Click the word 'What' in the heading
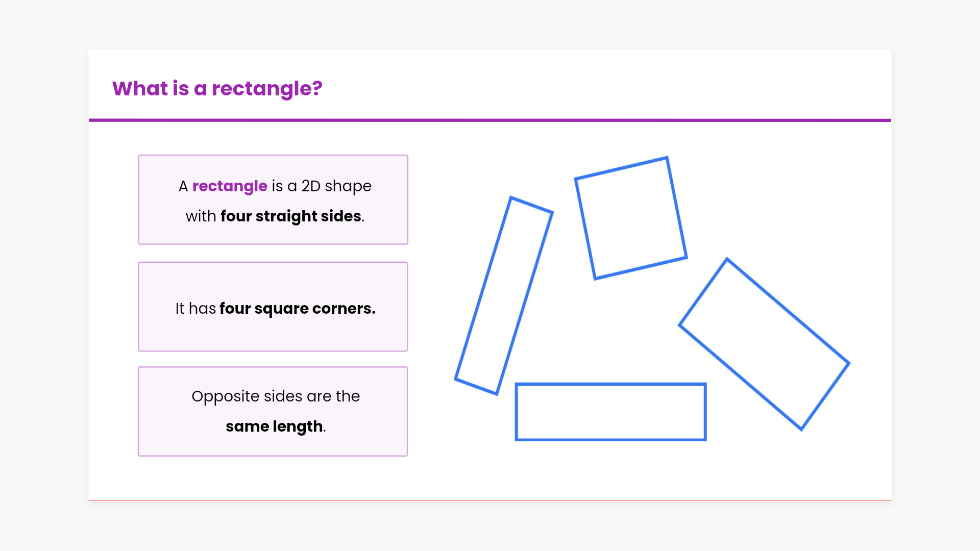Screen dimensions: 980x551 tap(140, 88)
